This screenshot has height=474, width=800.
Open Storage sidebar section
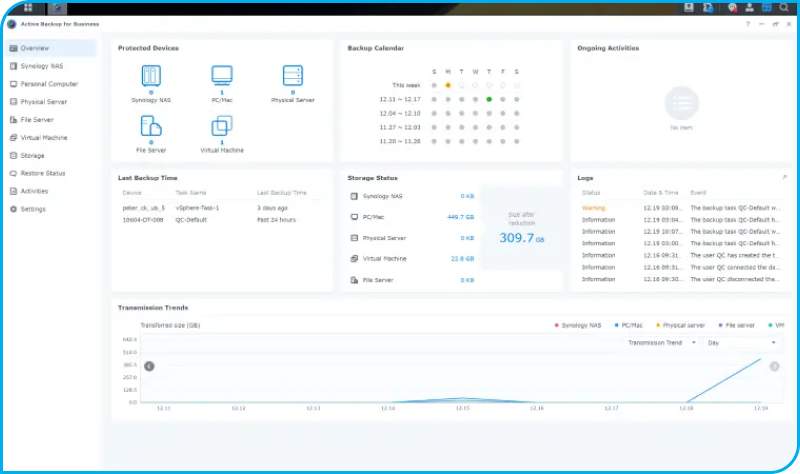[51, 155]
